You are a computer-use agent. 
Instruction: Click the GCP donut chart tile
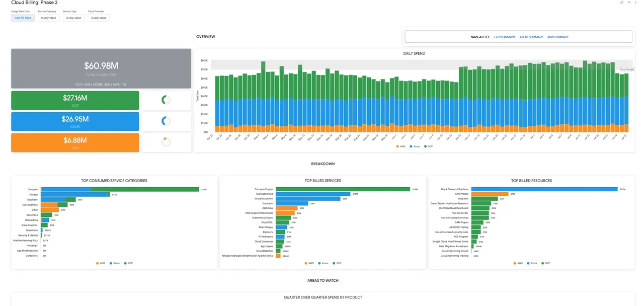click(167, 100)
